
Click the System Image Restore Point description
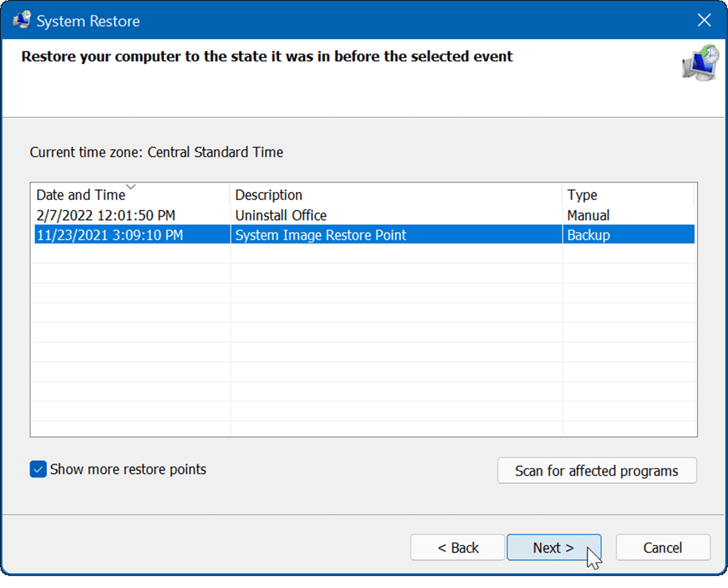coord(320,235)
